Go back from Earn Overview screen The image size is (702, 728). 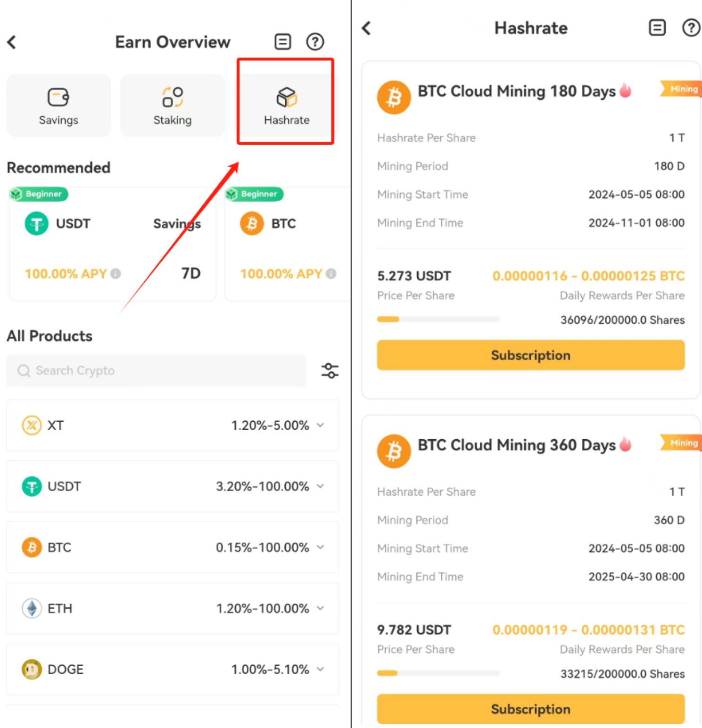[12, 42]
